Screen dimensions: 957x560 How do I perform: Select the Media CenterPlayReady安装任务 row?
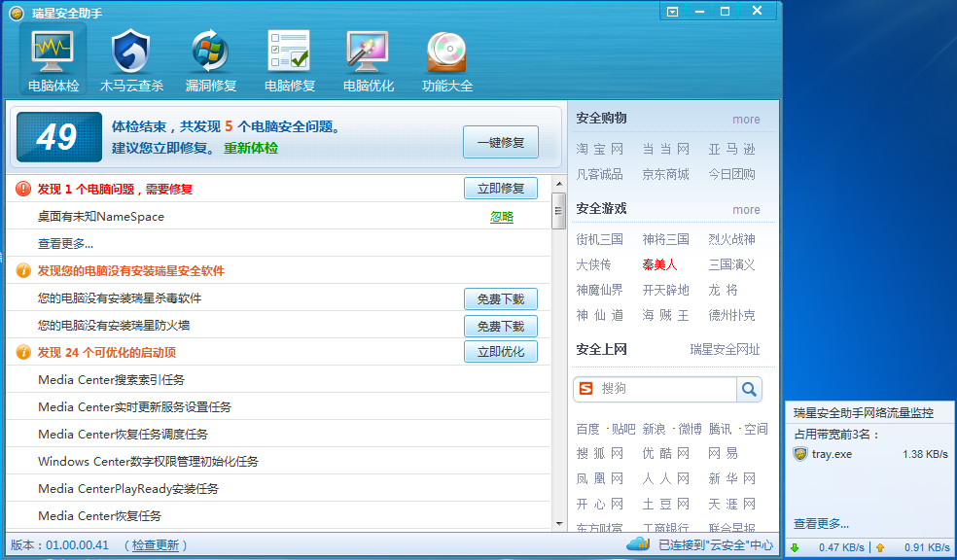click(x=278, y=489)
